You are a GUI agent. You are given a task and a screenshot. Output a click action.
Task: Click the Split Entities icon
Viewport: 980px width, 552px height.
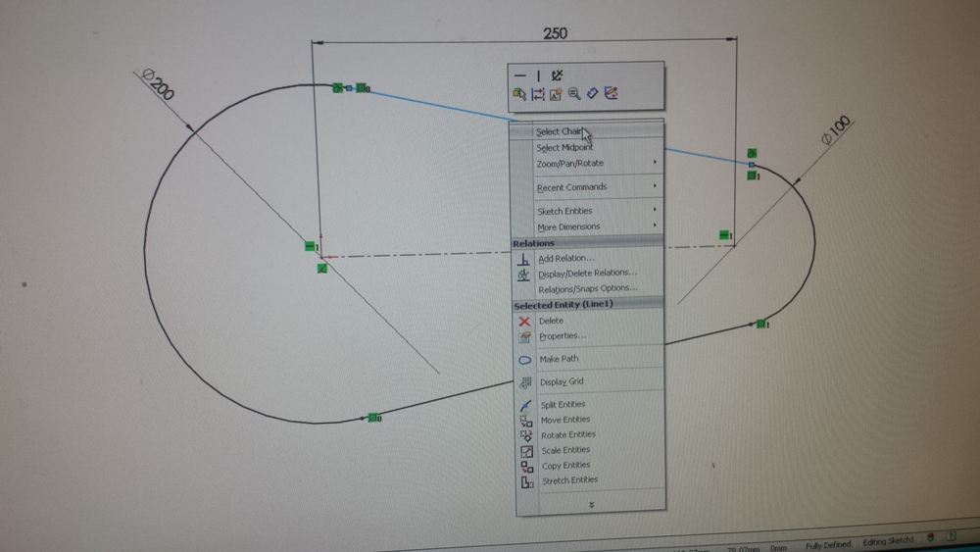[526, 404]
